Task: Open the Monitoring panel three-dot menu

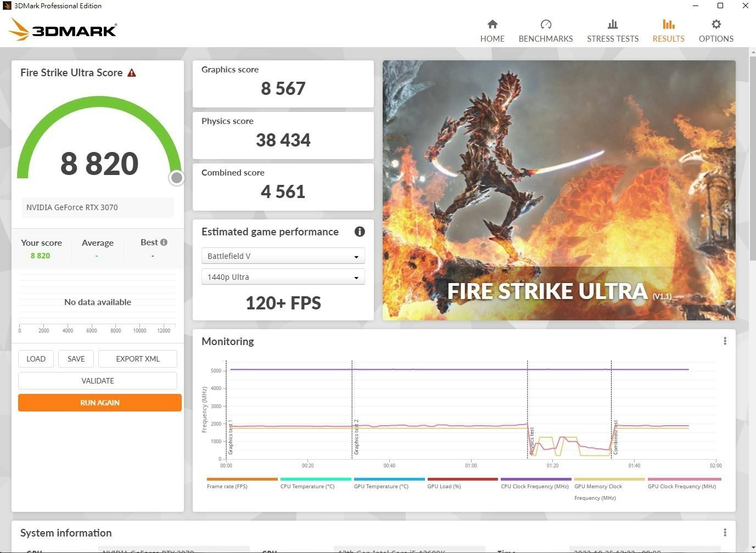Action: (725, 341)
